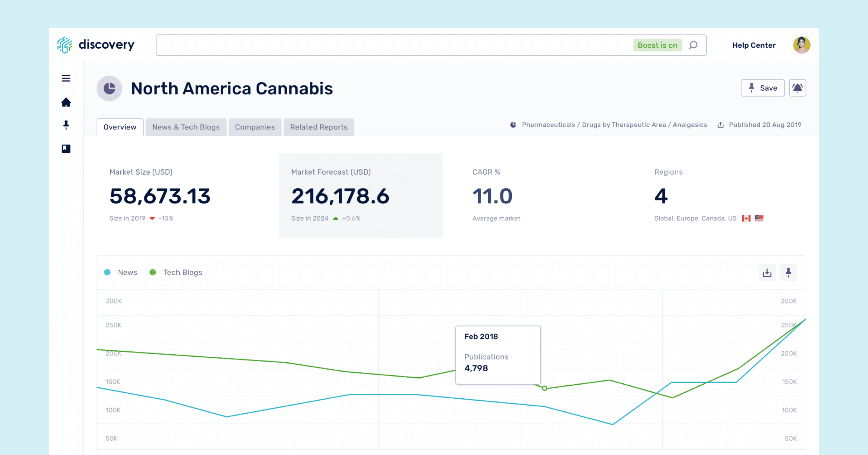Open the Help Center link
This screenshot has height=455, width=868.
[x=754, y=45]
